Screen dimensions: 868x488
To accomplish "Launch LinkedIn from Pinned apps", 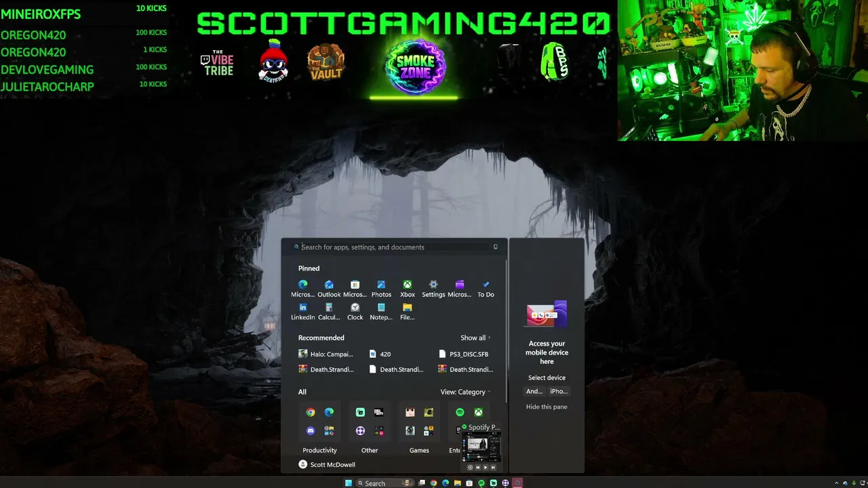I will pos(302,312).
